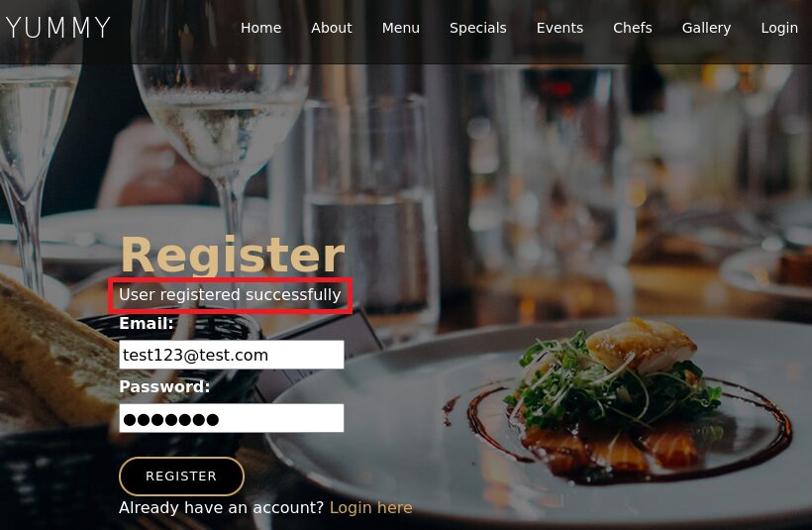Image resolution: width=812 pixels, height=530 pixels.
Task: View the Gallery section
Action: pos(706,28)
